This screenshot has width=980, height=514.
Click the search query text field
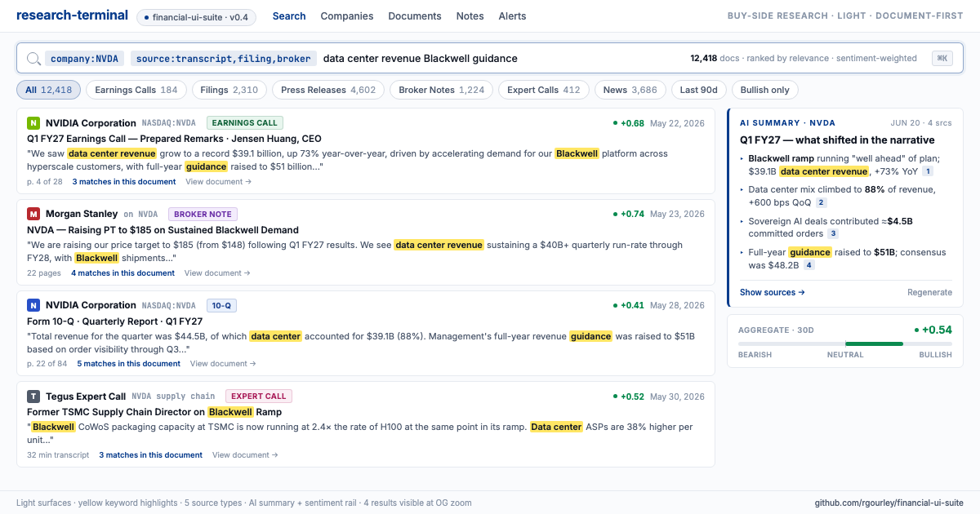[x=421, y=59]
